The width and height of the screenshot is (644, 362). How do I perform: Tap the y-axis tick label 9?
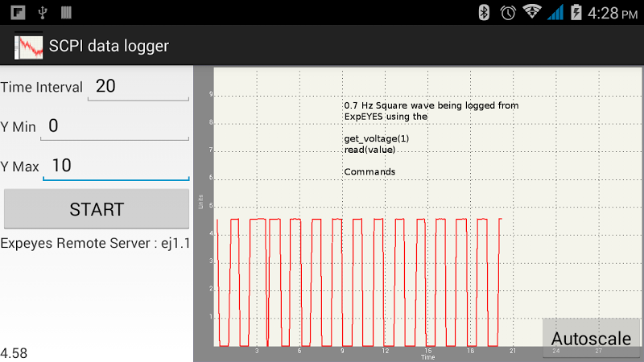[x=211, y=94]
